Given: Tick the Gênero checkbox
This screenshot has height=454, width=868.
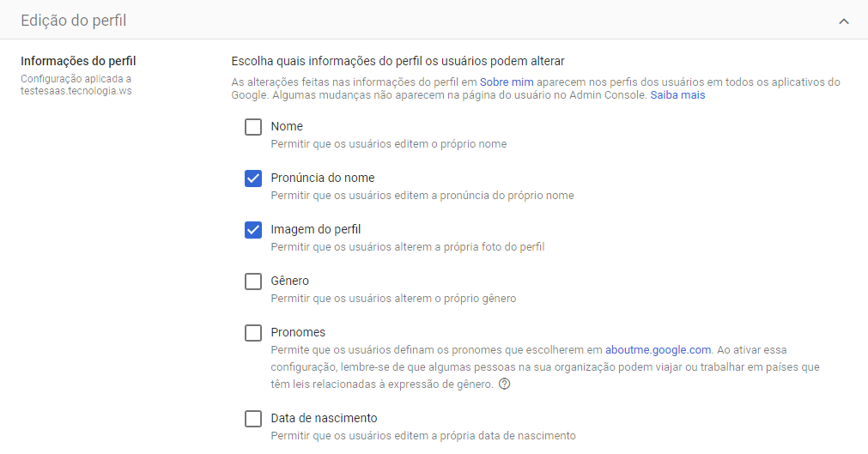Looking at the screenshot, I should 253,281.
